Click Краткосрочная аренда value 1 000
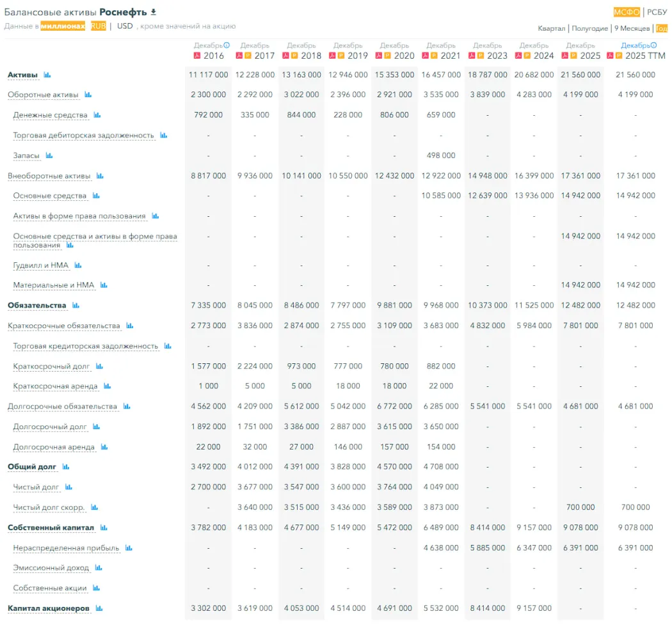The image size is (672, 630). click(208, 386)
